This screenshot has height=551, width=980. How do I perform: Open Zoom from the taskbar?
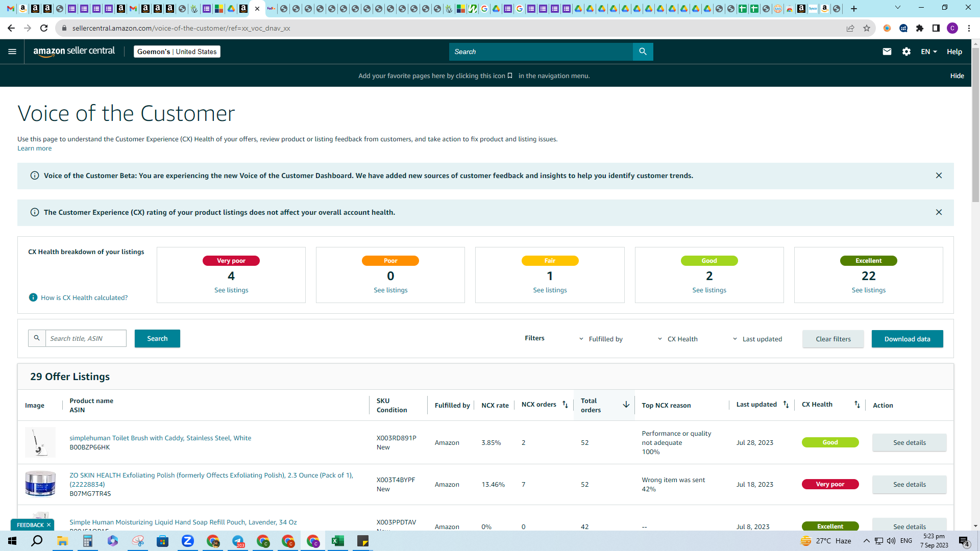(x=188, y=541)
